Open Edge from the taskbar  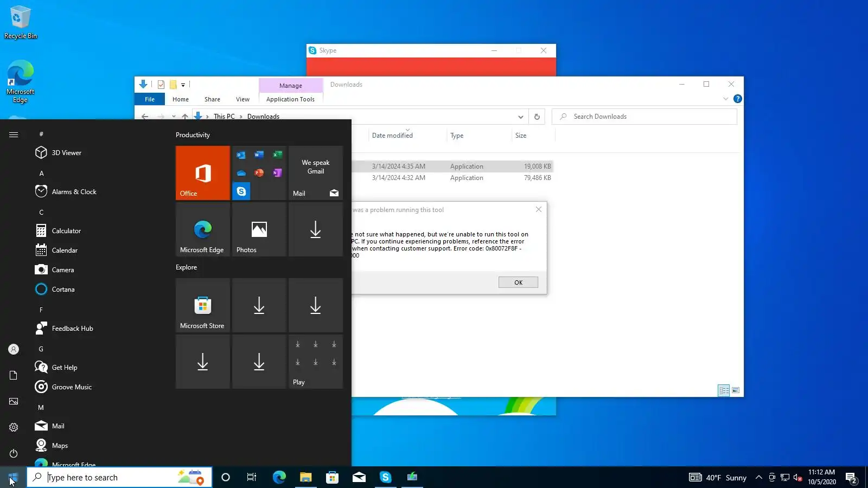click(279, 477)
